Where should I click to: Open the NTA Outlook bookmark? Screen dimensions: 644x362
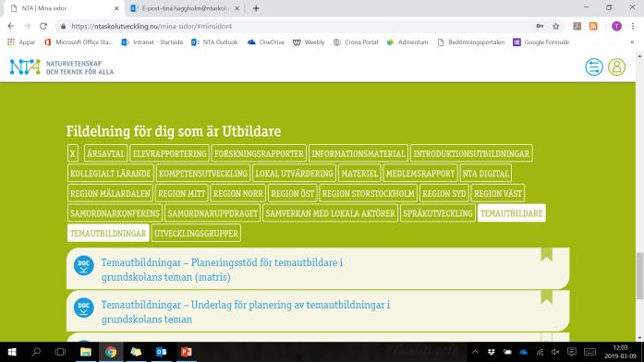214,42
